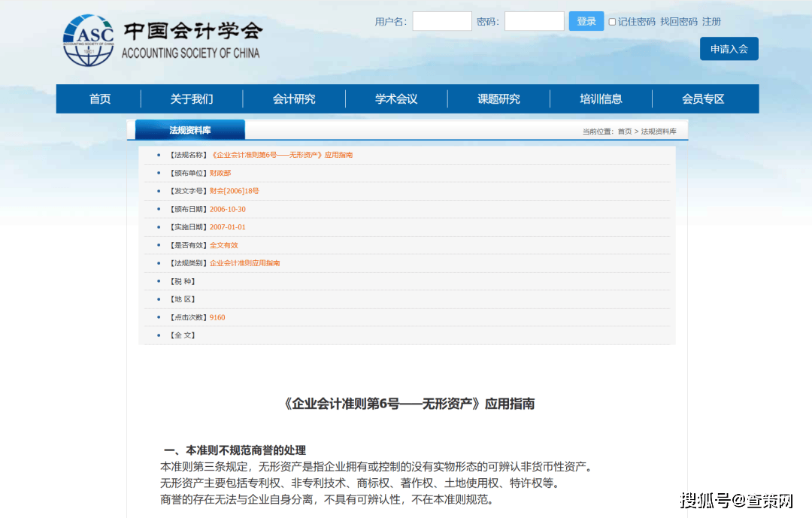
Task: Select 会计研究 in the navigation bar
Action: click(x=294, y=99)
